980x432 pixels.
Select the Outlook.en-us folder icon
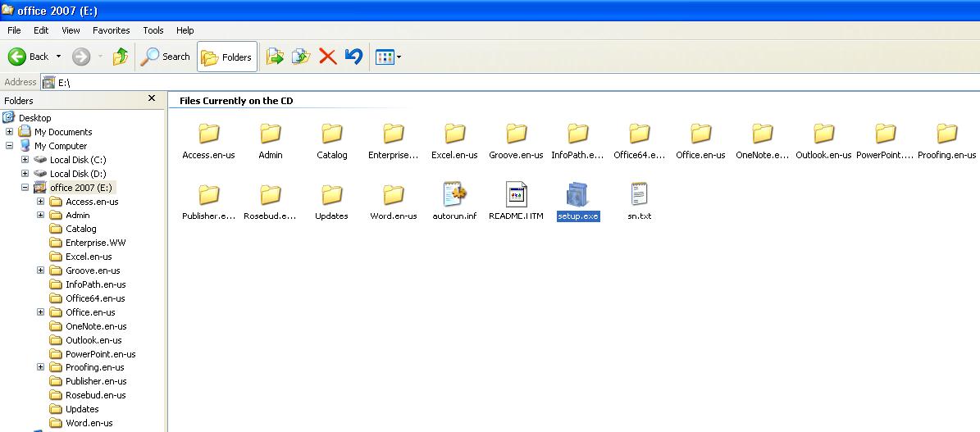[823, 133]
